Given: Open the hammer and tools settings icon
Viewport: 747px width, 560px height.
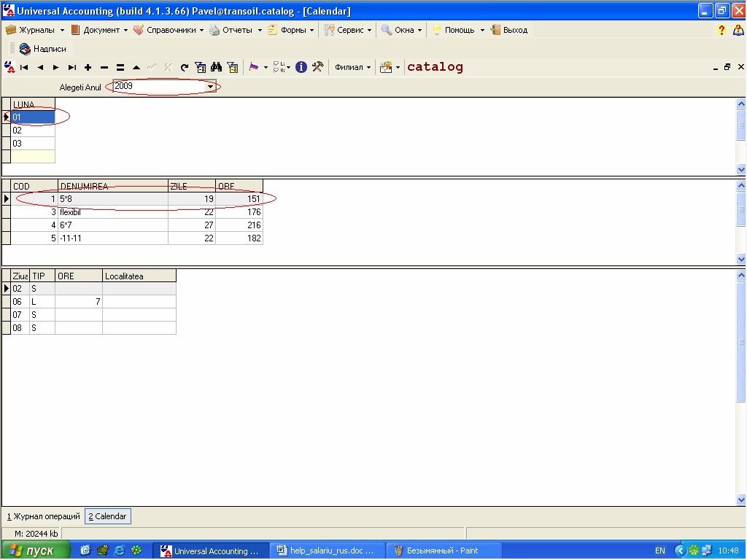Looking at the screenshot, I should 318,67.
